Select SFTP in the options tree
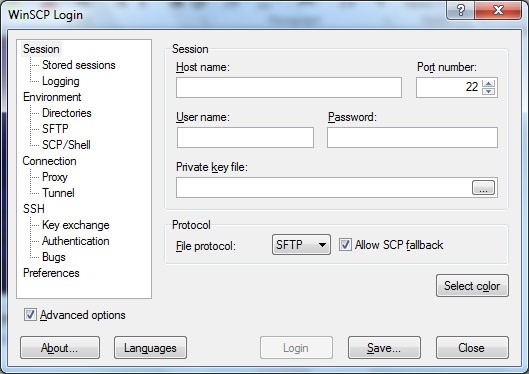Viewport: 529px width, 374px height. coord(55,129)
